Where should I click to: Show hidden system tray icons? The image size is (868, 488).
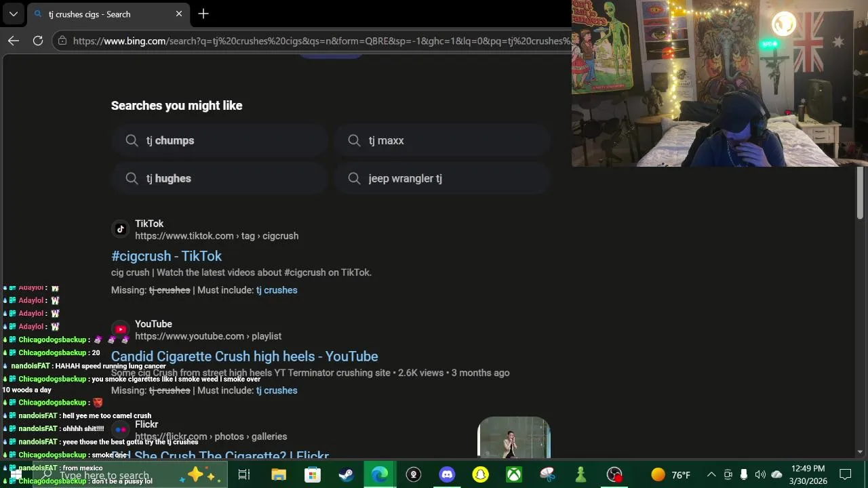pos(711,474)
